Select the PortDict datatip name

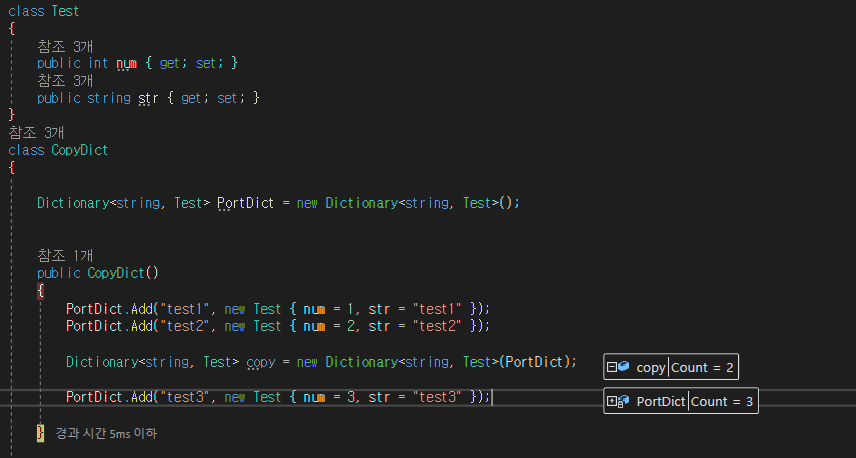[x=661, y=402]
